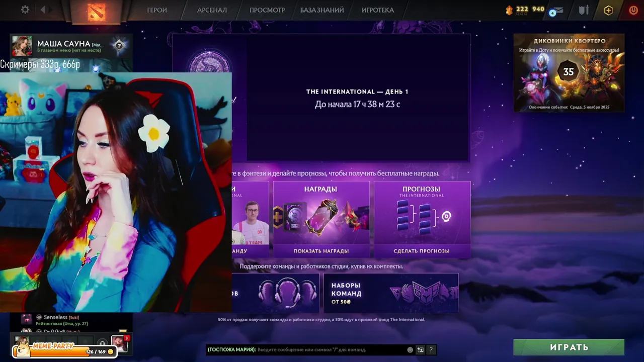Open the ИГРОТЕКА tab
This screenshot has height=362, width=644.
378,10
